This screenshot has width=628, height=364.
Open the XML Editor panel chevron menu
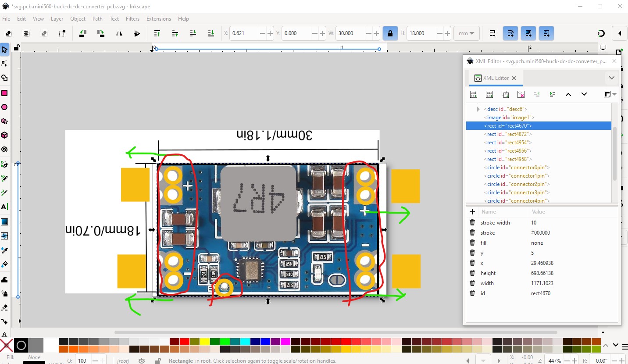pyautogui.click(x=611, y=78)
